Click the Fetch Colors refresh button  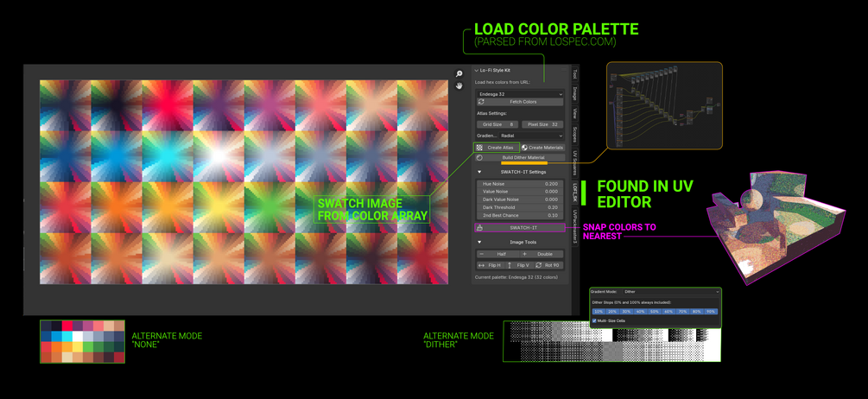(520, 102)
